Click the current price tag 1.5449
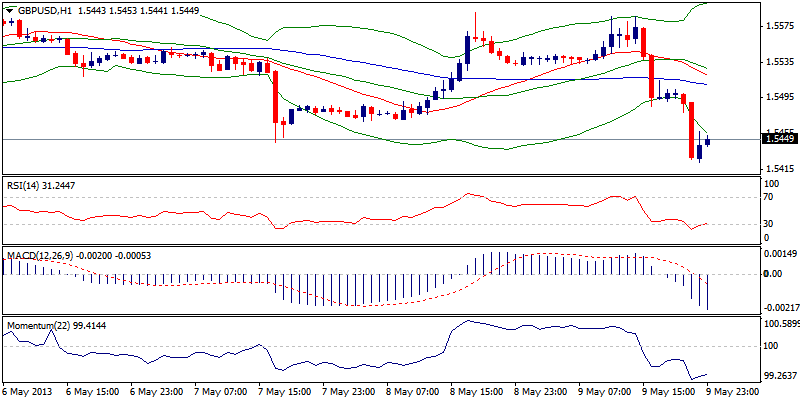 click(779, 140)
